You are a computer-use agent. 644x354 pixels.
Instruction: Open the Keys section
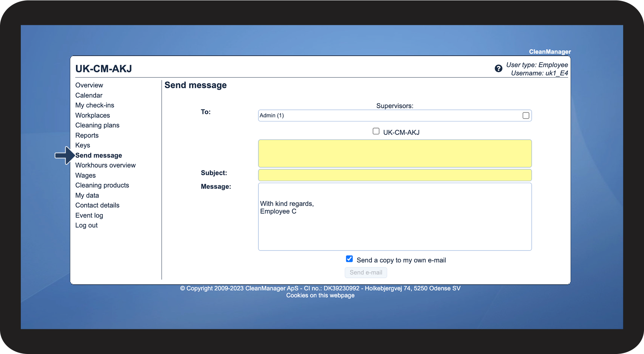[x=82, y=145]
